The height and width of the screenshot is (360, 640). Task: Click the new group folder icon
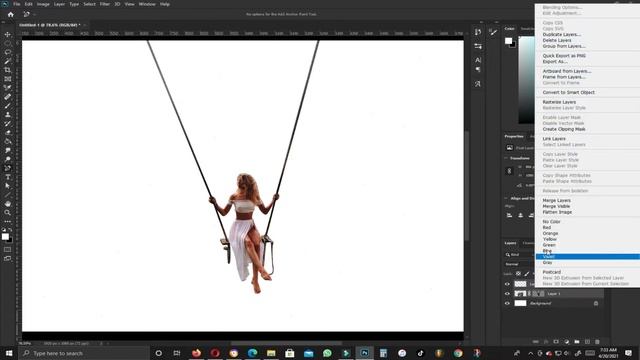pyautogui.click(x=577, y=342)
